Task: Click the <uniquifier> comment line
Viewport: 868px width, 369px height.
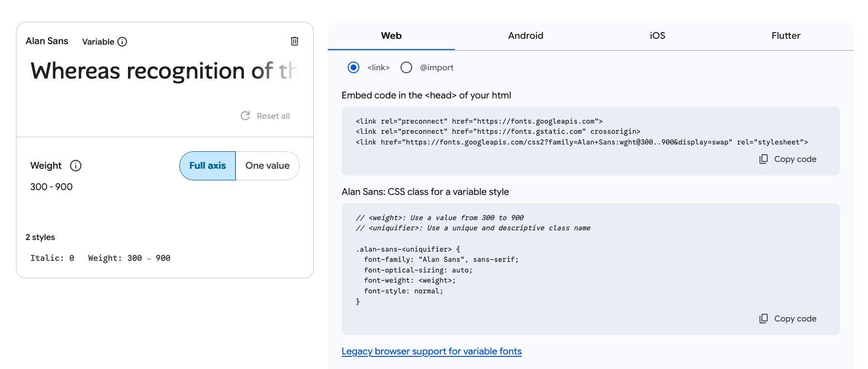Action: (473, 228)
